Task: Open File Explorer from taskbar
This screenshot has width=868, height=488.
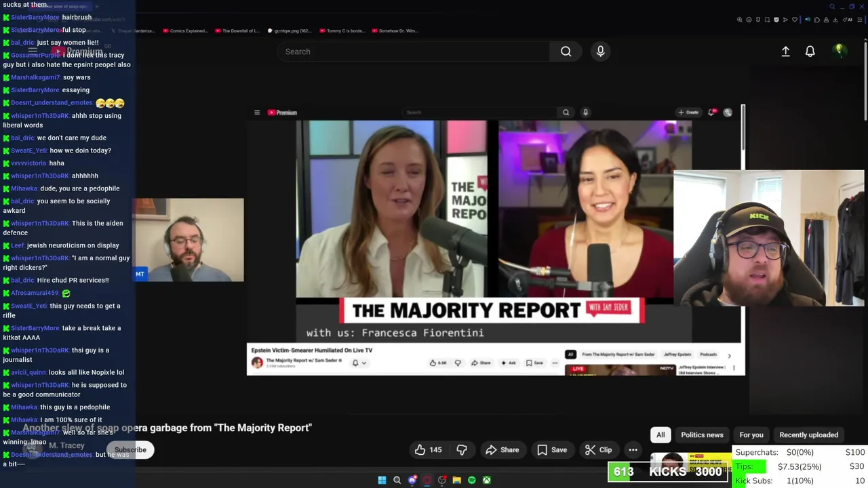Action: coord(456,480)
